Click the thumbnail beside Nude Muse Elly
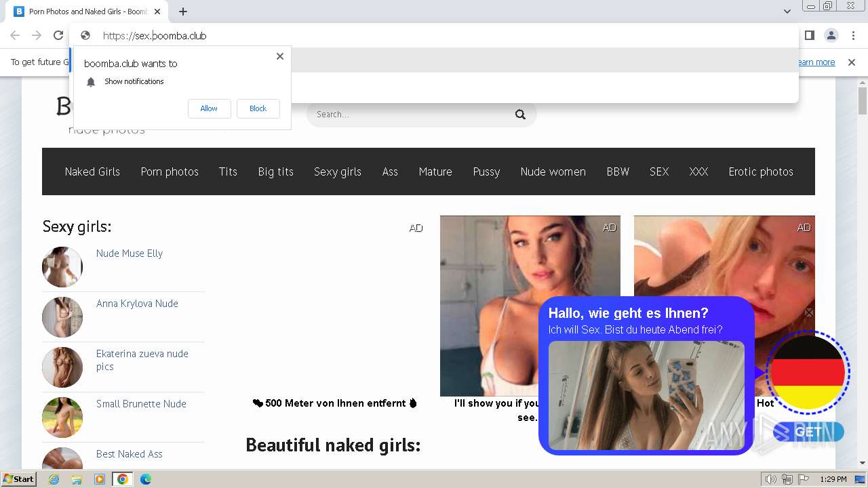 62,267
